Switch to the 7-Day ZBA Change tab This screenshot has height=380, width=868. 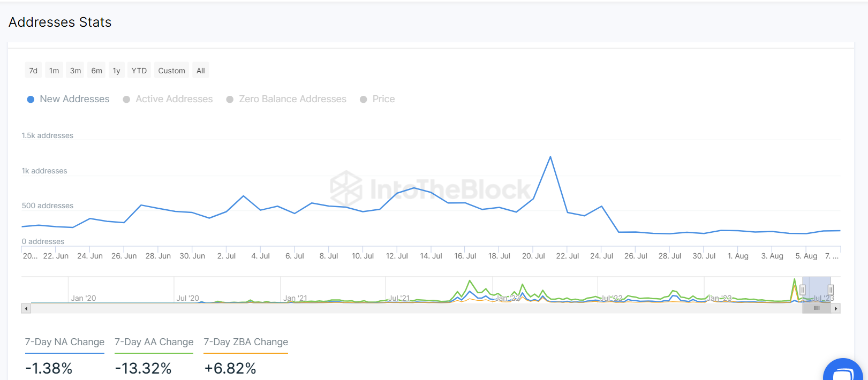coord(246,342)
